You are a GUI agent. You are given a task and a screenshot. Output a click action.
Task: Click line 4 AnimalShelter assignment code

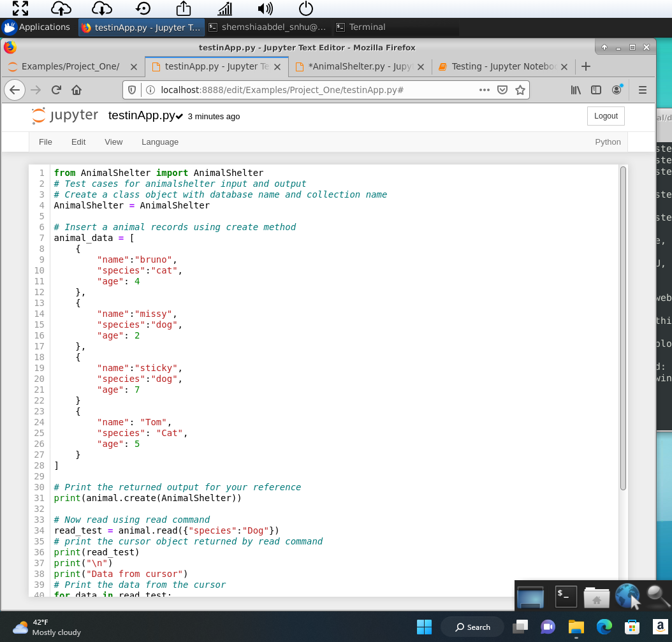point(132,205)
